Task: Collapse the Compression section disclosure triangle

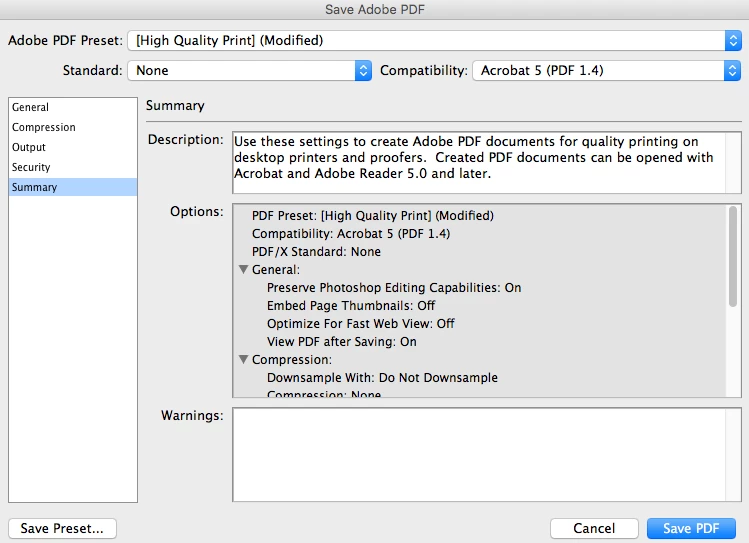Action: (244, 359)
